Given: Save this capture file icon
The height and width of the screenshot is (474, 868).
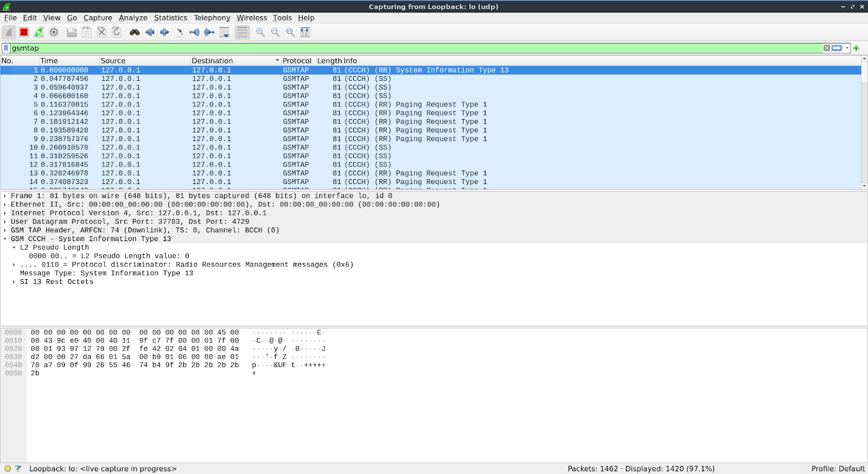Looking at the screenshot, I should pos(87,33).
